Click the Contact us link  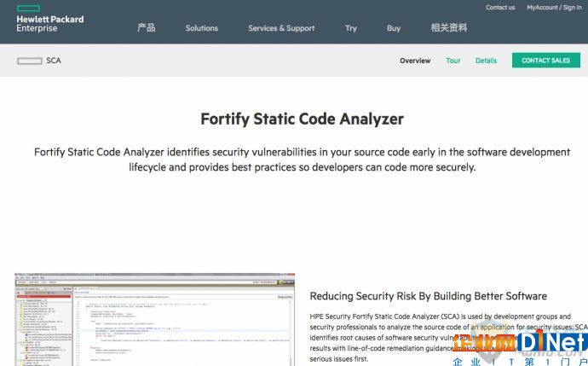click(x=500, y=8)
